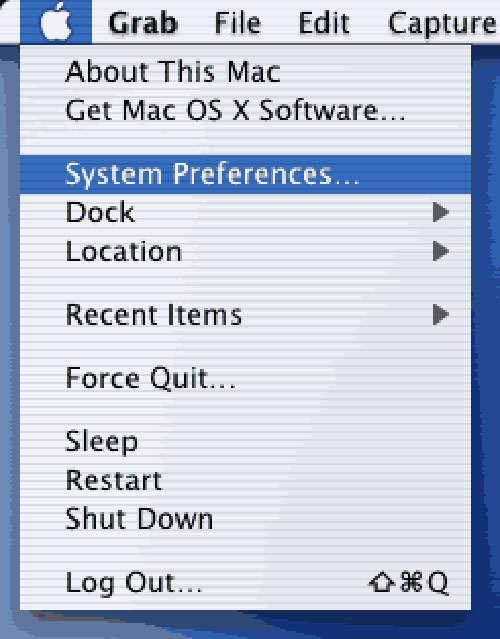Launch System Preferences… from the menu
The image size is (500, 639).
pyautogui.click(x=245, y=174)
